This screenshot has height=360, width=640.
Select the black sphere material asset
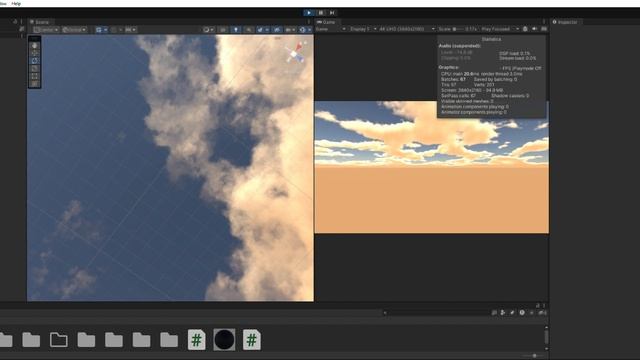coord(224,340)
